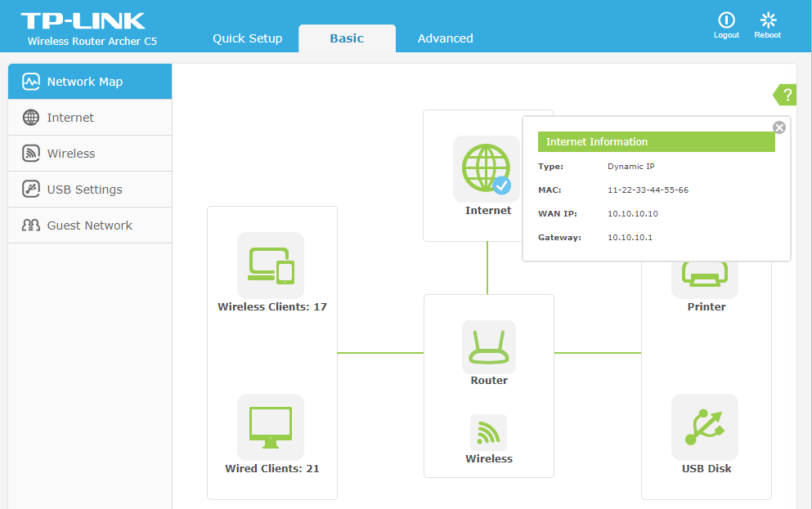This screenshot has height=509, width=812.
Task: Click the Network Map sidebar icon
Action: pos(31,81)
